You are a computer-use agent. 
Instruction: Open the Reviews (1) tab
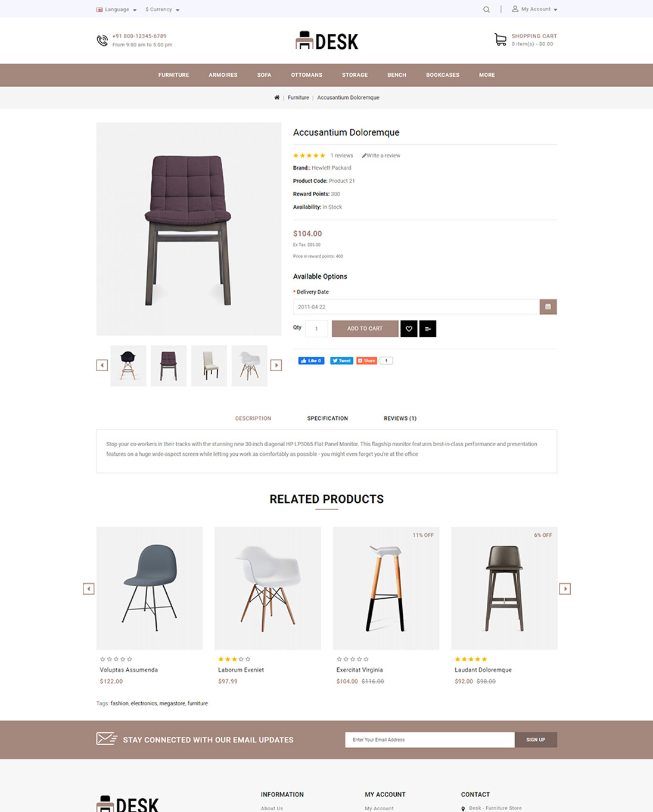tap(400, 418)
